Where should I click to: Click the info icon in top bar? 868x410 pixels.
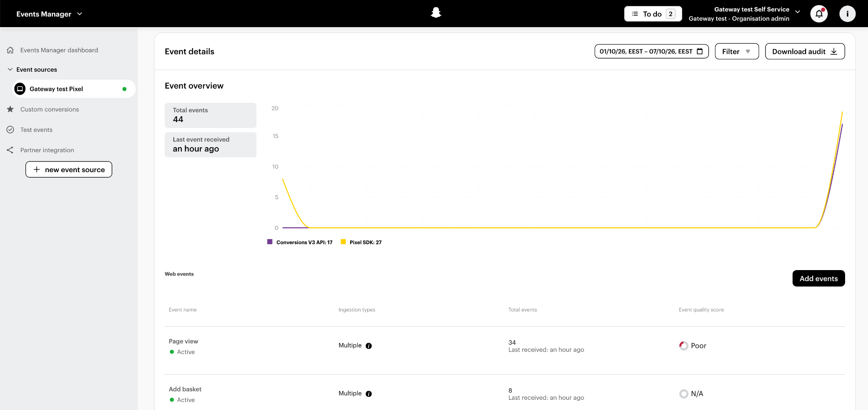(x=847, y=14)
